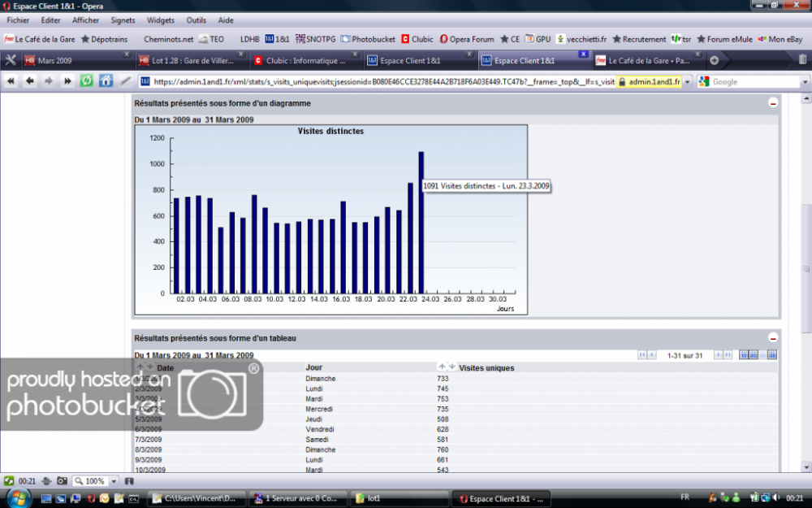Open the Opera Forum bookmark
The image size is (812, 508).
[x=467, y=39]
